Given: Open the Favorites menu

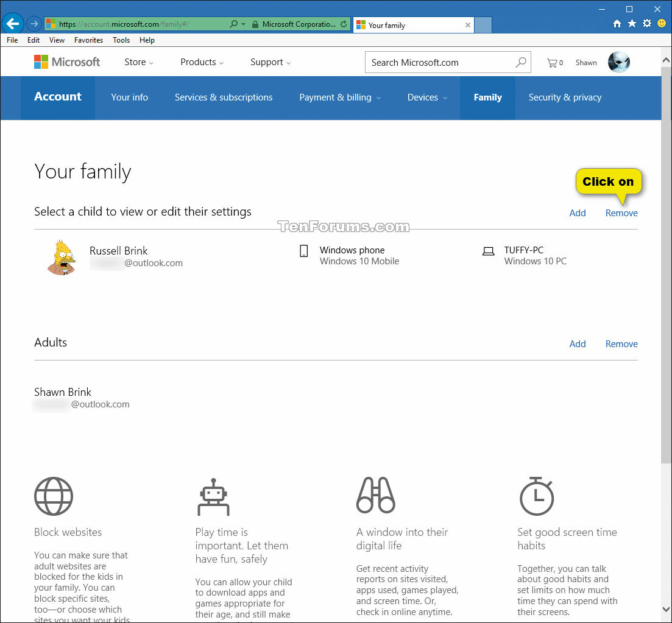Looking at the screenshot, I should [88, 40].
